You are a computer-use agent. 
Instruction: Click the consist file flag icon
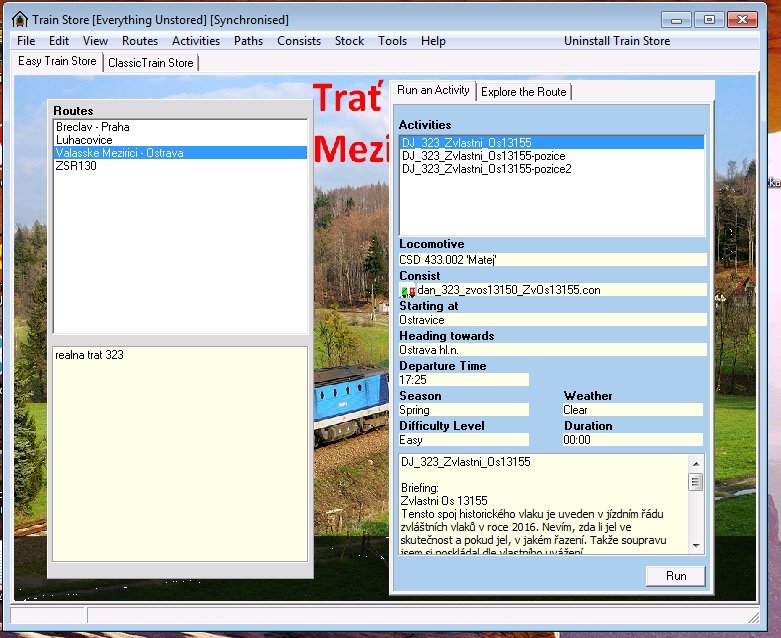[408, 291]
